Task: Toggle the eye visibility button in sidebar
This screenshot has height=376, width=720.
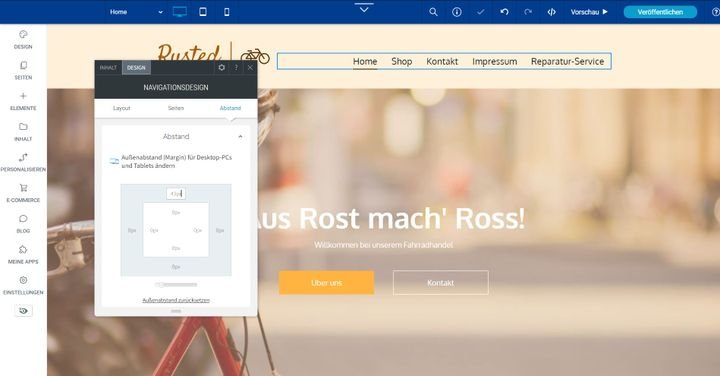Action: pyautogui.click(x=23, y=311)
